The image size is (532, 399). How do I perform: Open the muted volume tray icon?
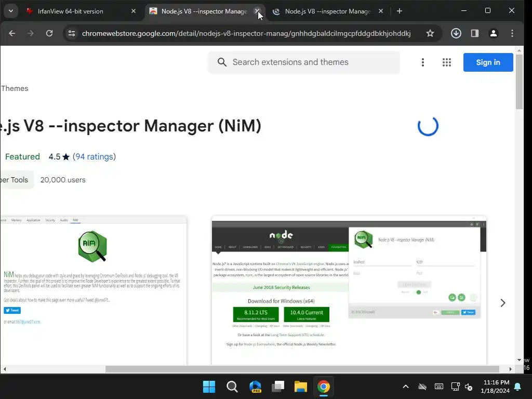[469, 387]
